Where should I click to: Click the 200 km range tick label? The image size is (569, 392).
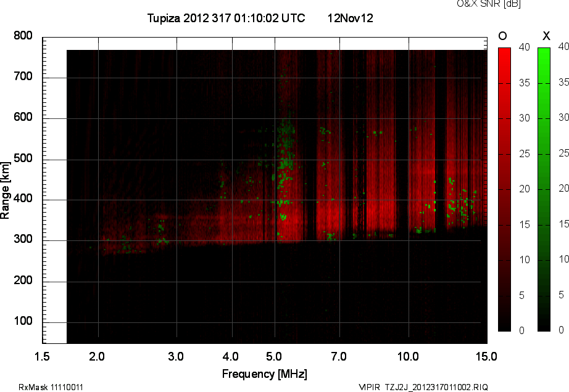[x=23, y=280]
